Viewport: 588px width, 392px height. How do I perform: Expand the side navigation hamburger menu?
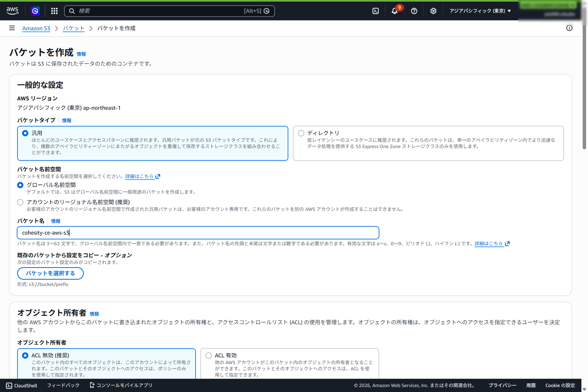[x=12, y=28]
